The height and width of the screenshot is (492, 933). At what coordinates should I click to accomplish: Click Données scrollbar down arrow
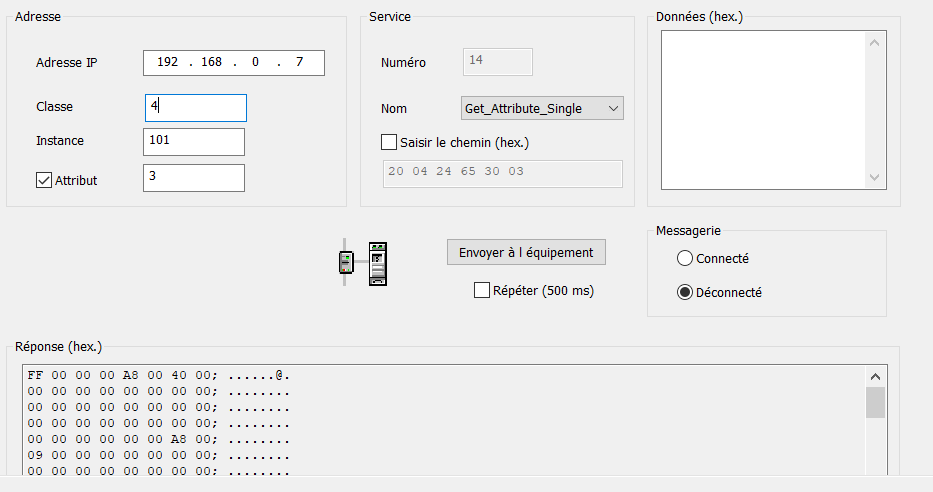tap(875, 176)
